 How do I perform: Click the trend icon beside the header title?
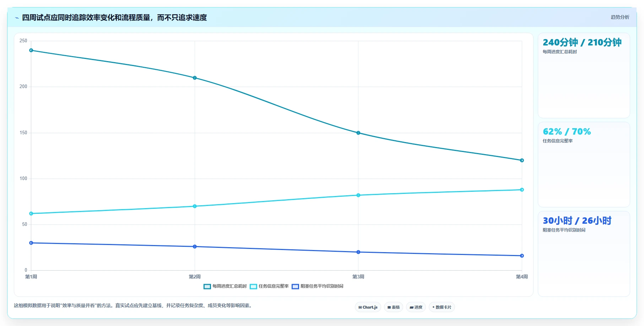pyautogui.click(x=17, y=18)
